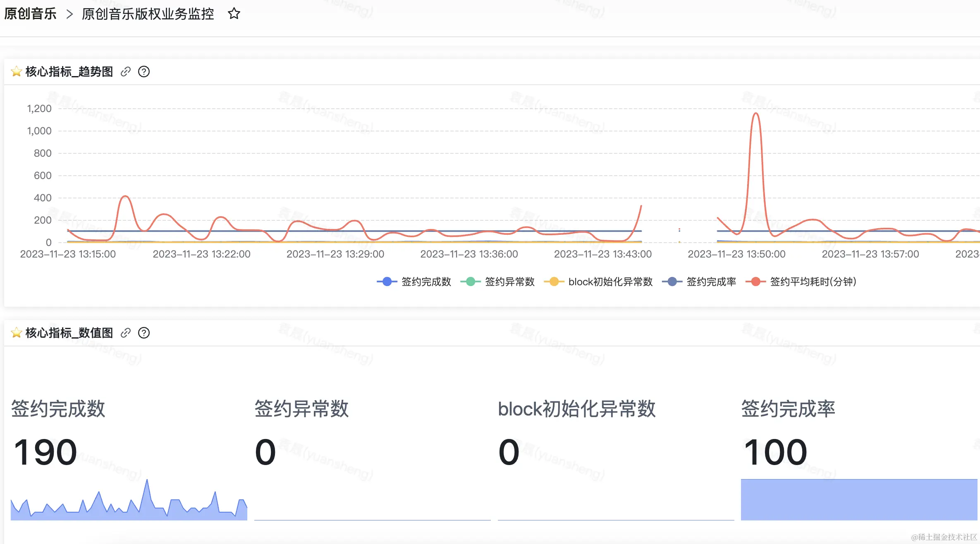Click the star icon beside 核心指标_数值图
The height and width of the screenshot is (544, 980).
click(x=16, y=333)
